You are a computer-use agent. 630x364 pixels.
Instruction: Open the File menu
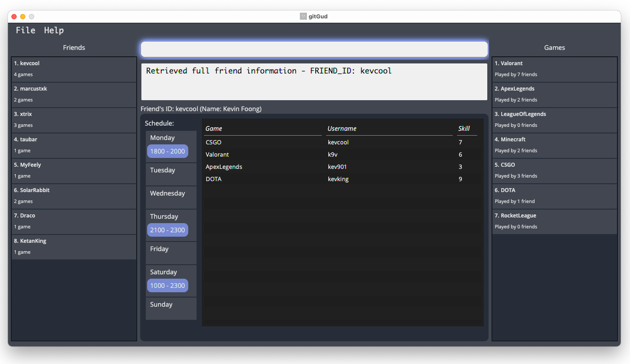[x=25, y=30]
